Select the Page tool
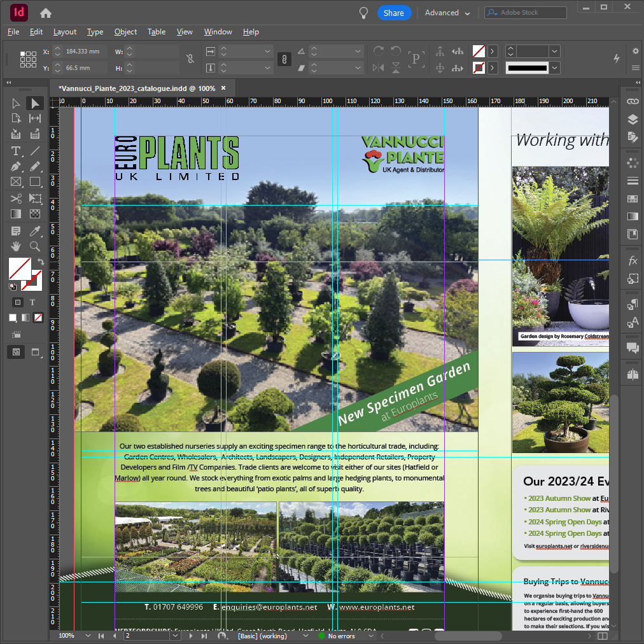The image size is (644, 644). point(16,119)
